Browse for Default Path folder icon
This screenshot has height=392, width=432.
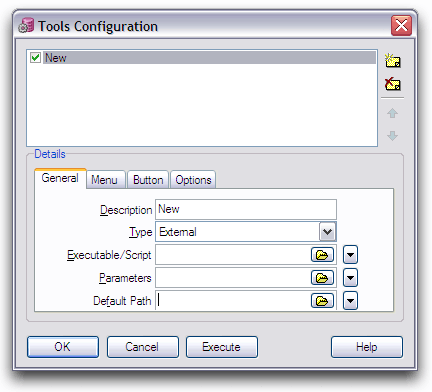pos(322,301)
